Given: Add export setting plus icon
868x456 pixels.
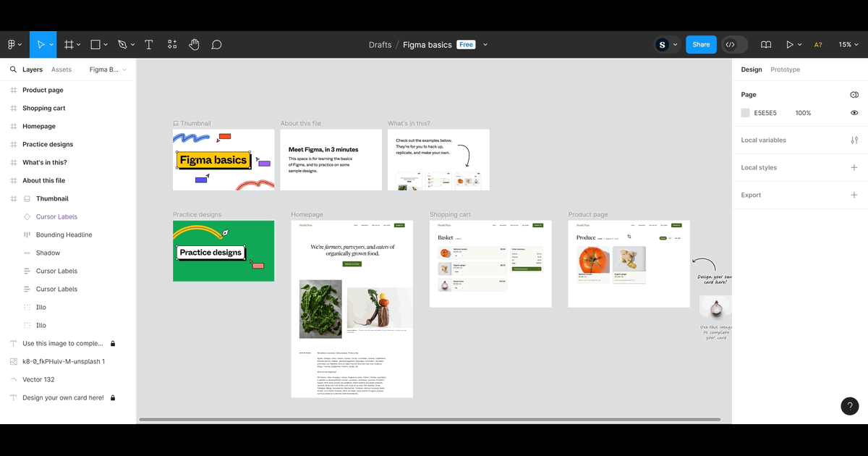Looking at the screenshot, I should coord(854,195).
